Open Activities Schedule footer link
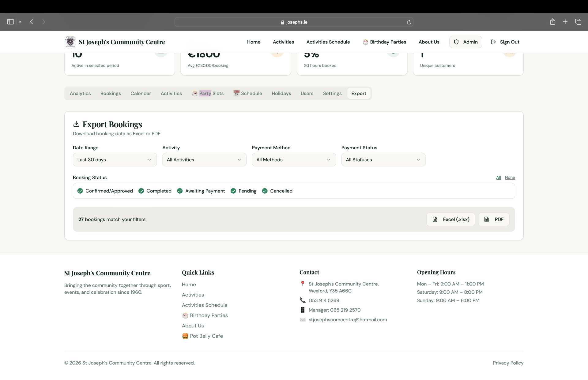Screen dimensions: 588x380 click(205, 305)
